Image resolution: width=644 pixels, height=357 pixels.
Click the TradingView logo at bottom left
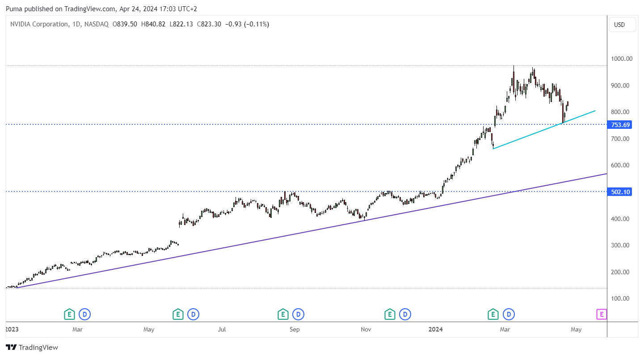(32, 347)
